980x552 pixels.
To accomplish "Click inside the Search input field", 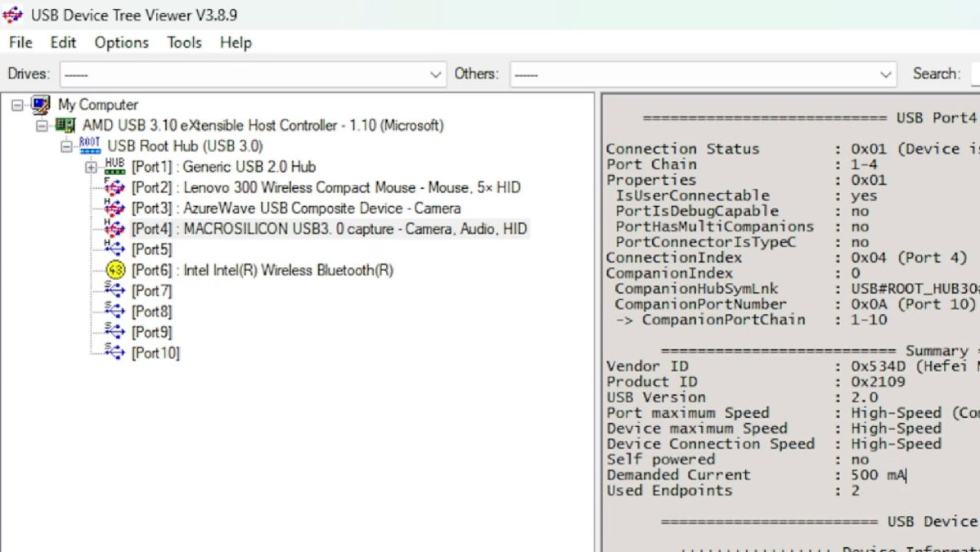I will 975,73.
